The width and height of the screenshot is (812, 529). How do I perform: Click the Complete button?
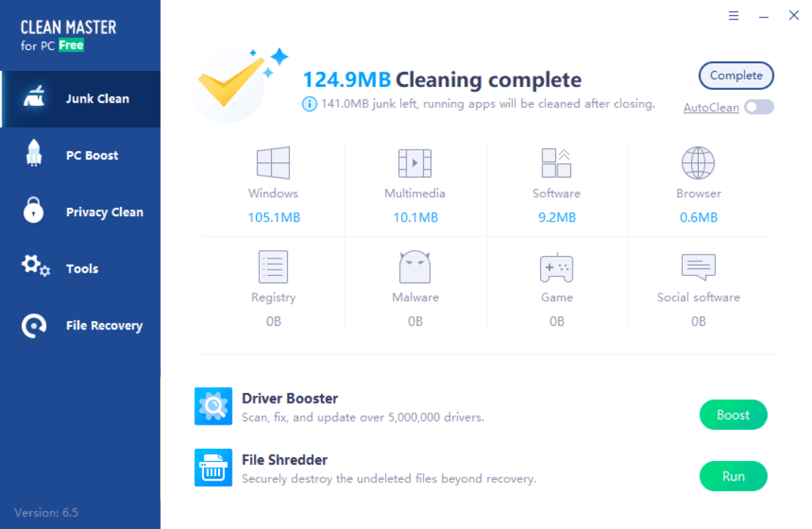[x=736, y=76]
